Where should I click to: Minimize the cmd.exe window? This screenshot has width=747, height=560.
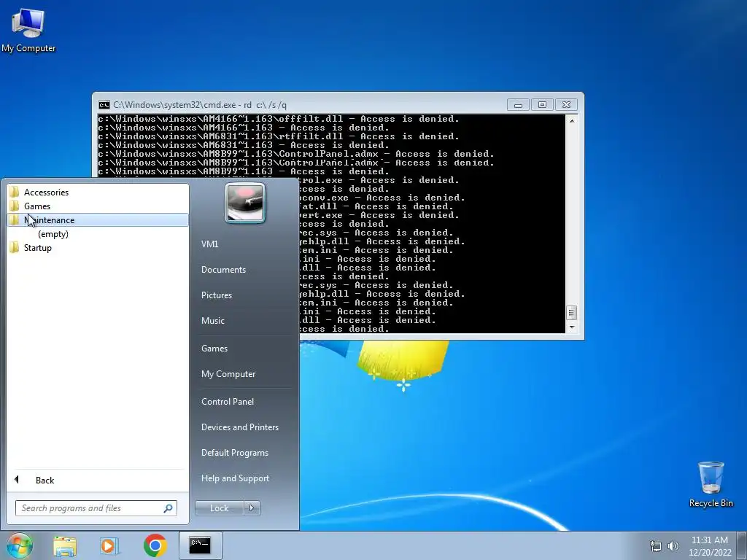click(518, 105)
